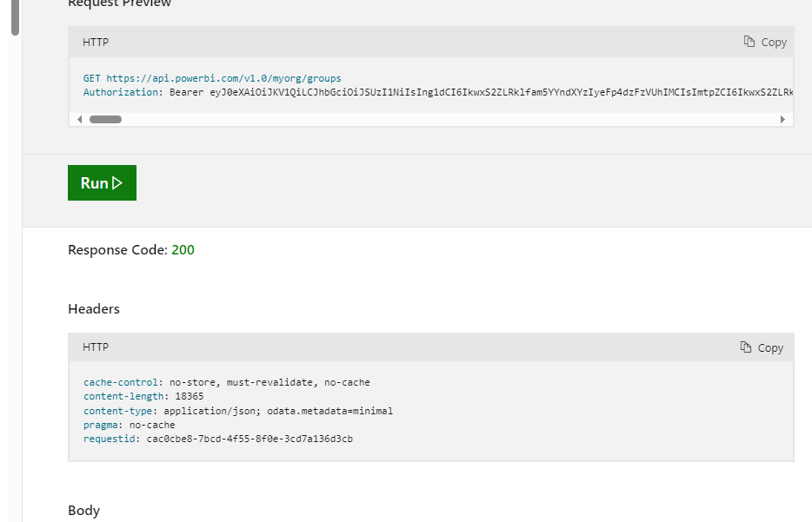Click the Body section heading
Image resolution: width=812 pixels, height=522 pixels.
(83, 511)
